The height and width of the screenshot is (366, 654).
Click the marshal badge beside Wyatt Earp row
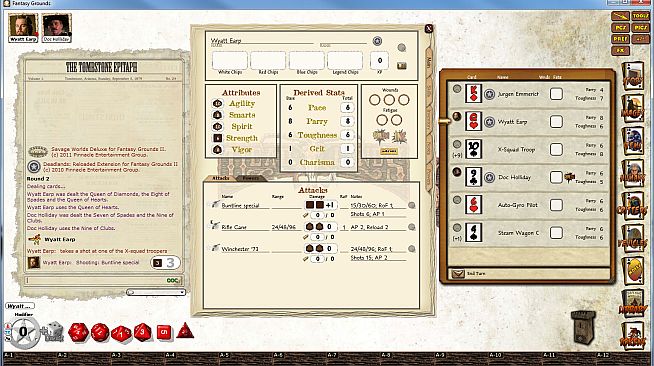tap(489, 122)
